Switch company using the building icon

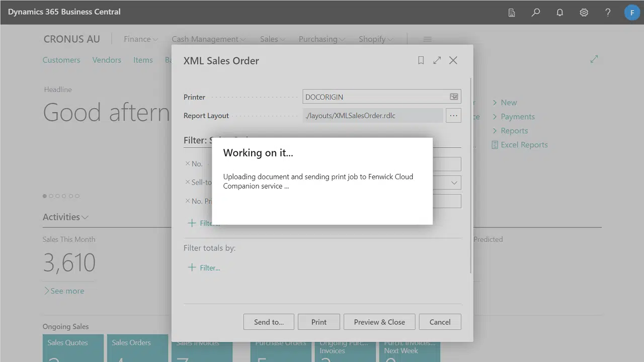pos(511,12)
